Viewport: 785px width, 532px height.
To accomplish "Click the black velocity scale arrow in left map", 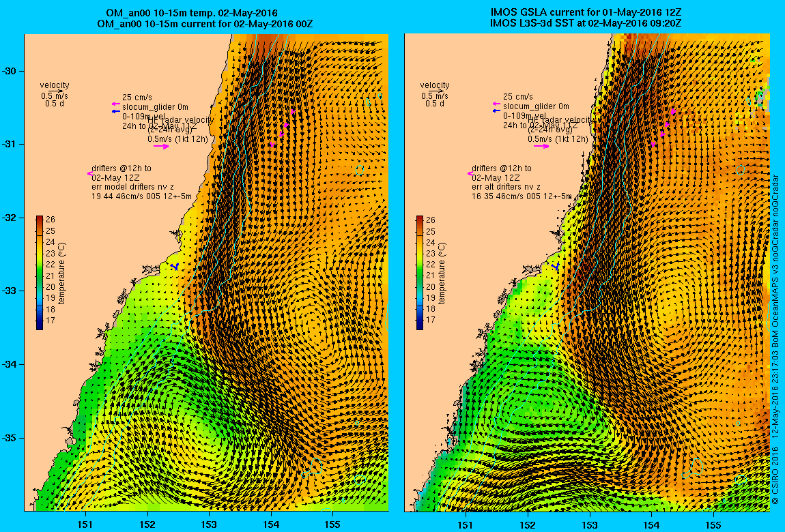I will [57, 91].
